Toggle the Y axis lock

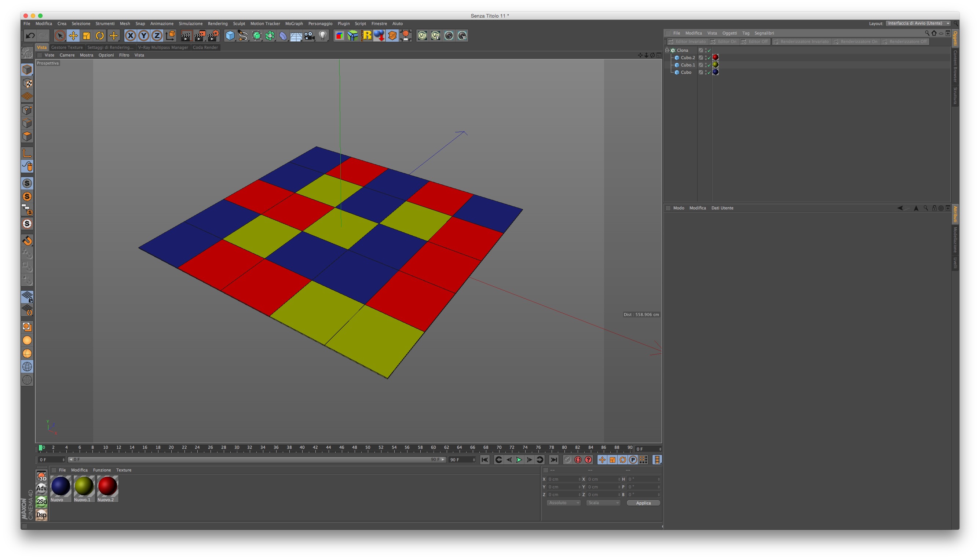click(x=143, y=36)
